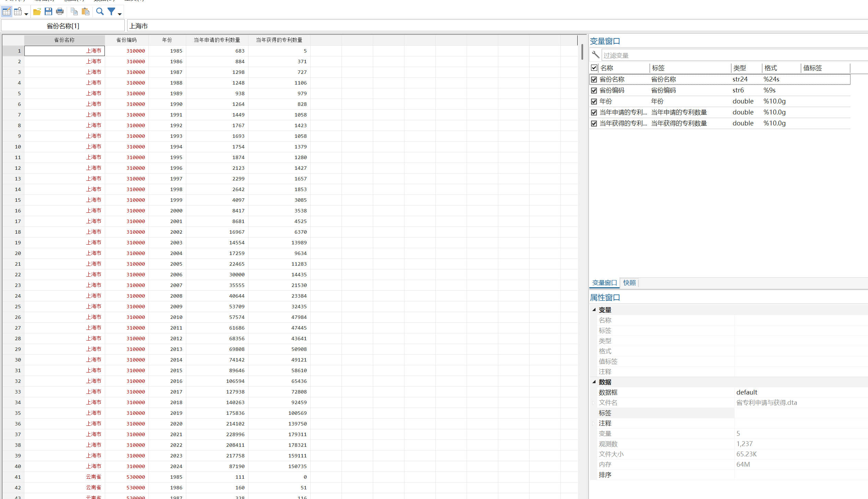Click the 当年申请的专利数量 column header
The width and height of the screenshot is (868, 499).
[x=217, y=40]
